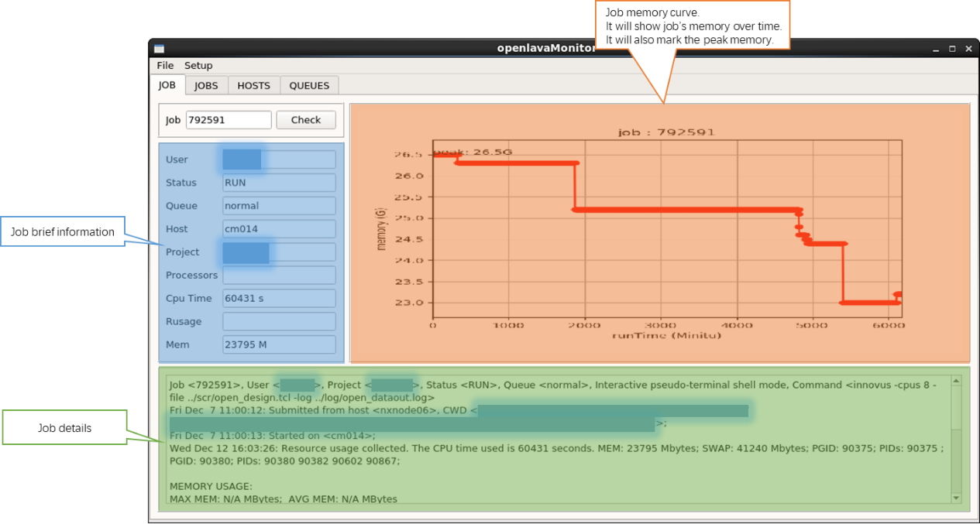
Task: Click the 6000 tick on runTime axis
Action: tap(889, 326)
